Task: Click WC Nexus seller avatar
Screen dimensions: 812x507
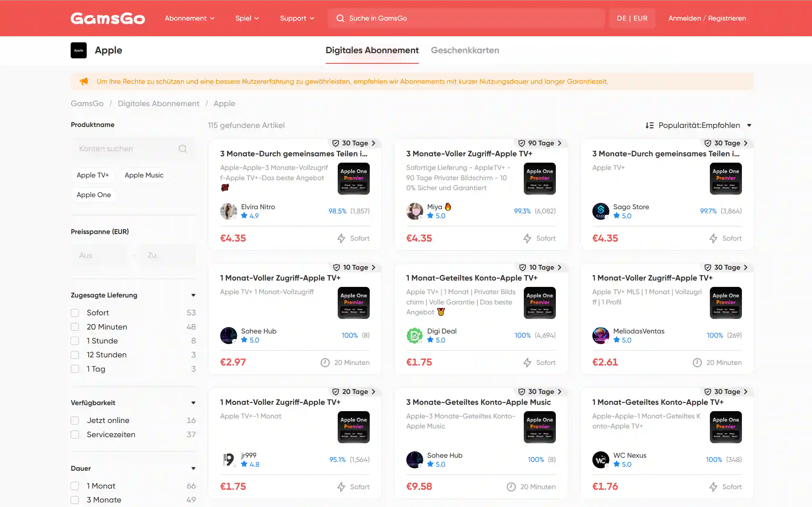Action: pos(601,460)
